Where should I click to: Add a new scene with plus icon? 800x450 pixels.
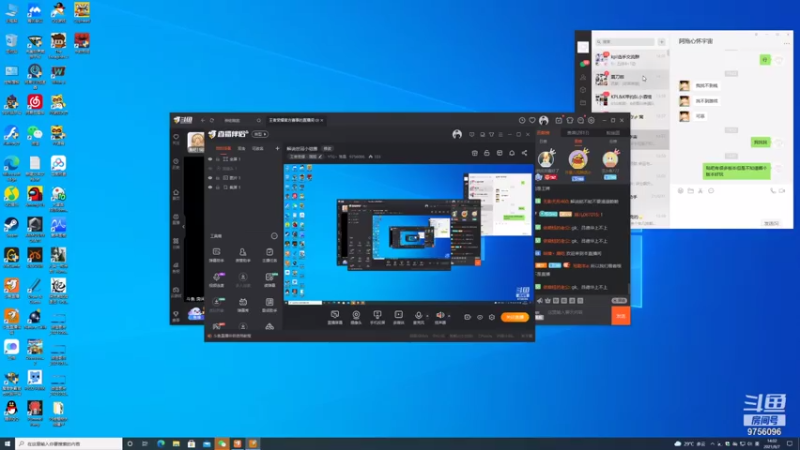(x=277, y=148)
